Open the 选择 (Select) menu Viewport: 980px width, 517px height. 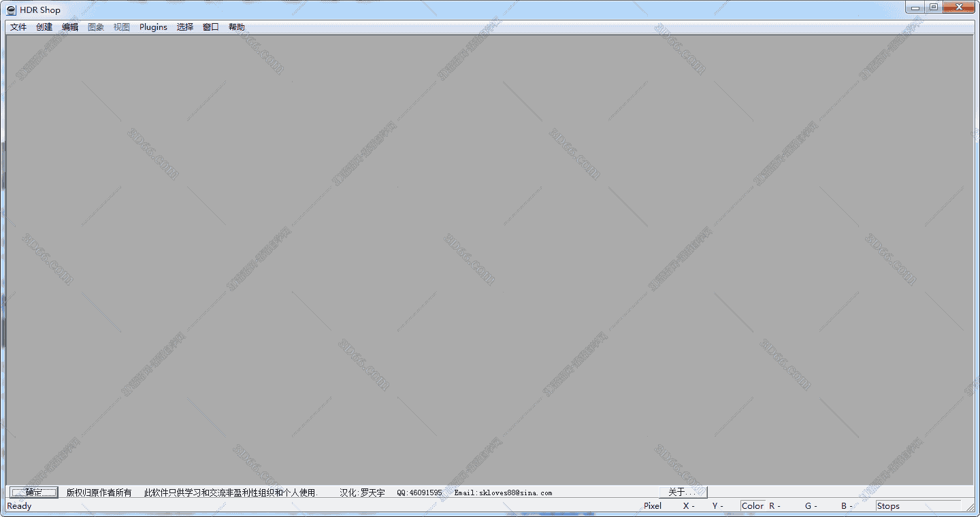(x=185, y=27)
